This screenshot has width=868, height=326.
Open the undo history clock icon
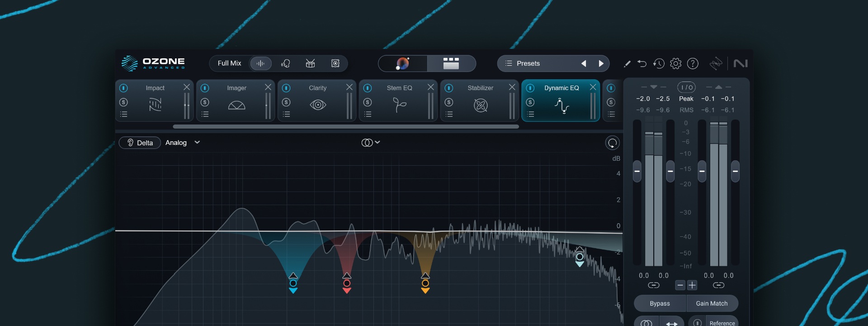coord(659,63)
